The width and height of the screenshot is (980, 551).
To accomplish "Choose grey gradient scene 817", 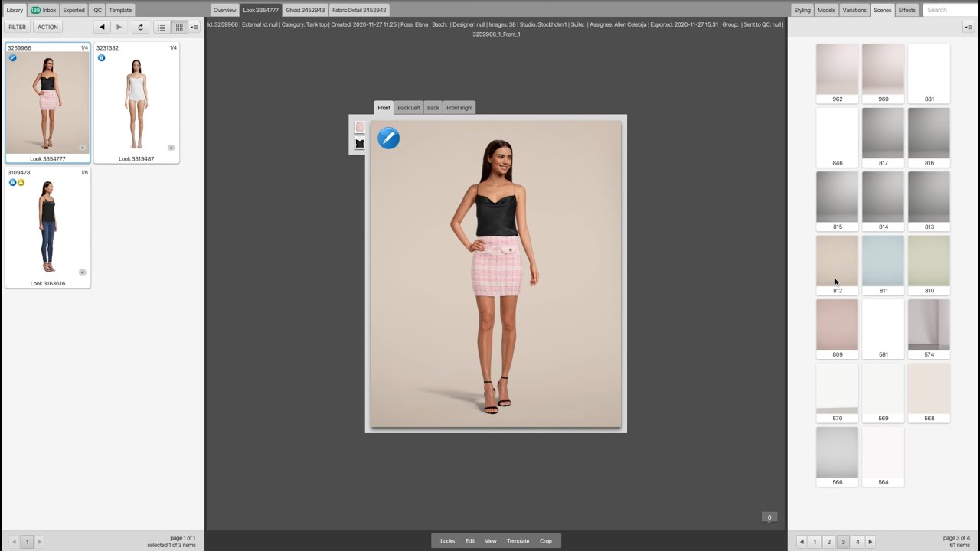I will click(884, 138).
